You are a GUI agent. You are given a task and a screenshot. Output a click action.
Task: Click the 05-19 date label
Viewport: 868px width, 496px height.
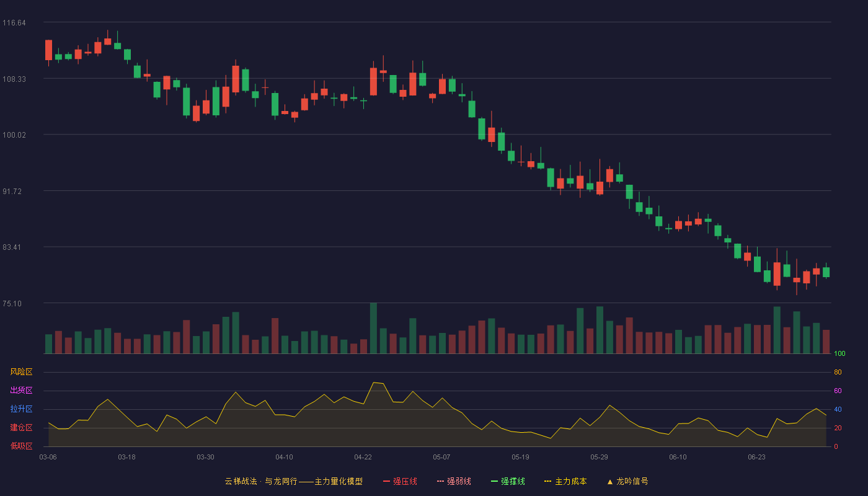pos(521,457)
